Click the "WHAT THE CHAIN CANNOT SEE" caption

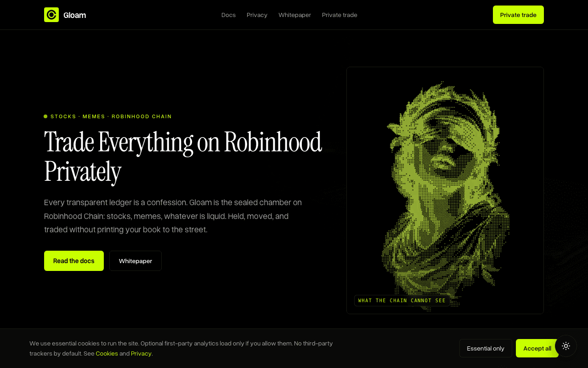point(402,300)
